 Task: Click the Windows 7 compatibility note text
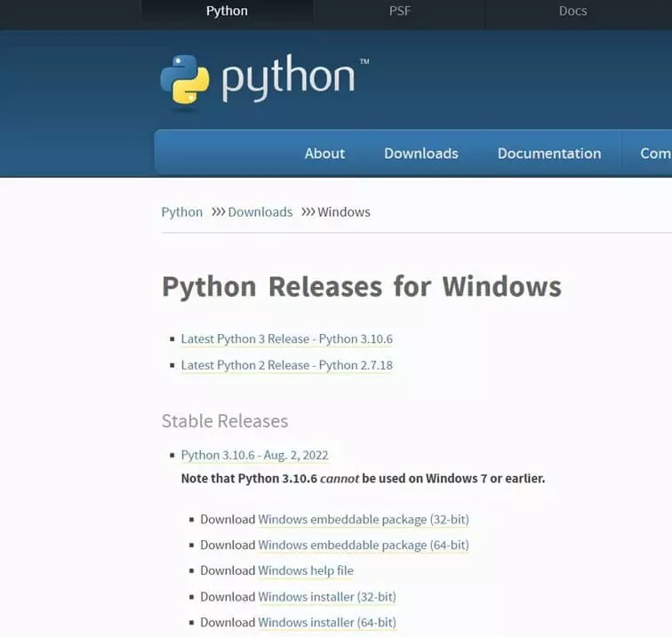click(363, 479)
